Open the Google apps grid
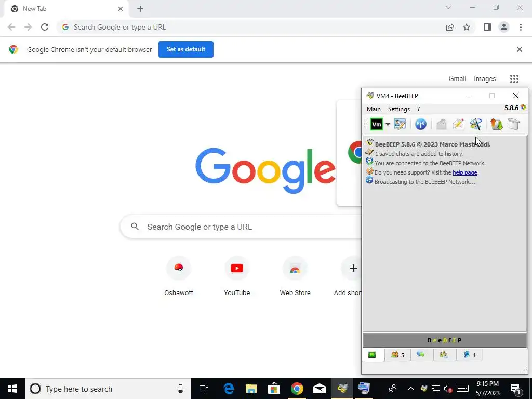 (x=514, y=79)
